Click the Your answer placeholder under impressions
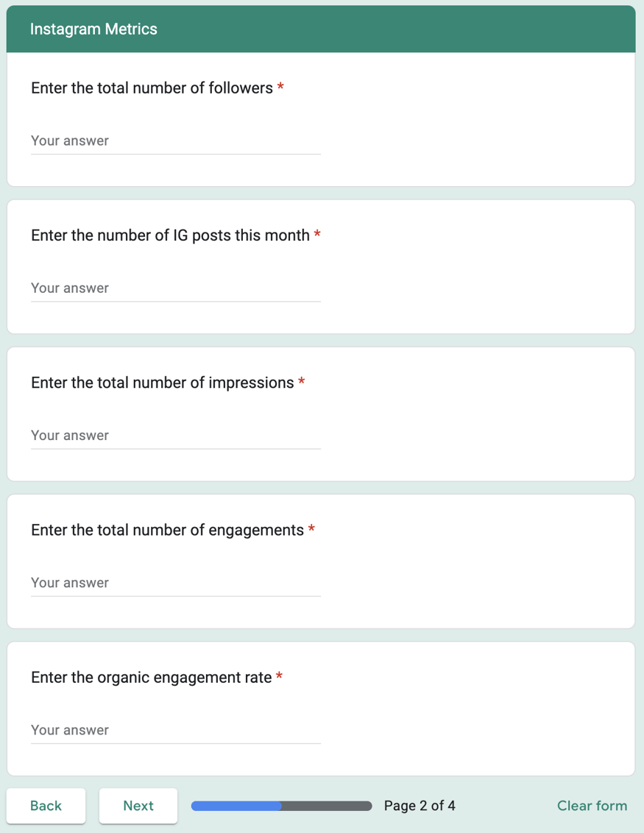Image resolution: width=644 pixels, height=833 pixels. point(71,435)
